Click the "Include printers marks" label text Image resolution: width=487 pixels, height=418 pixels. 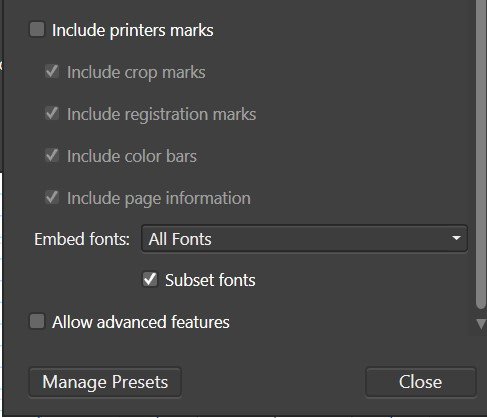pyautogui.click(x=133, y=31)
